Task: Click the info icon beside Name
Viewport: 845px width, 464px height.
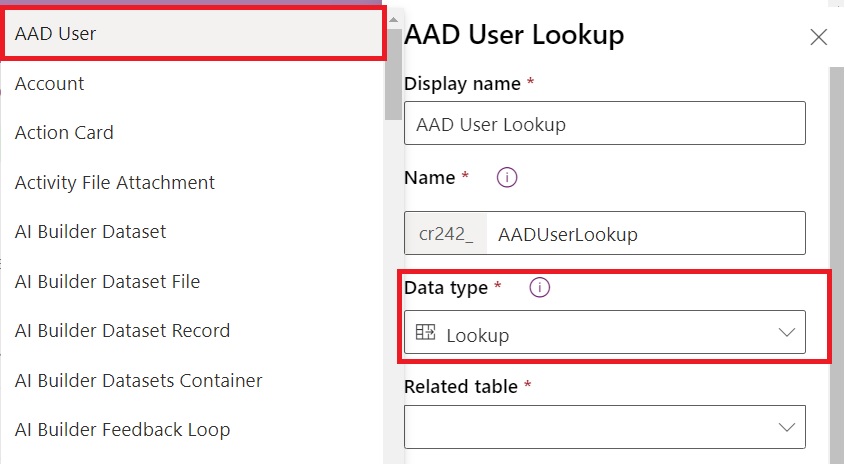Action: point(507,178)
